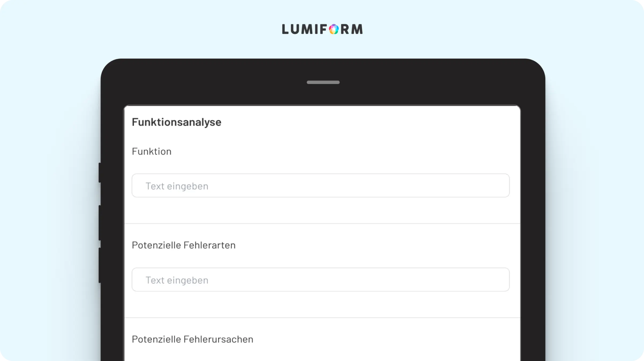
Task: Click the LUMIFORM wordmark logo
Action: (322, 29)
